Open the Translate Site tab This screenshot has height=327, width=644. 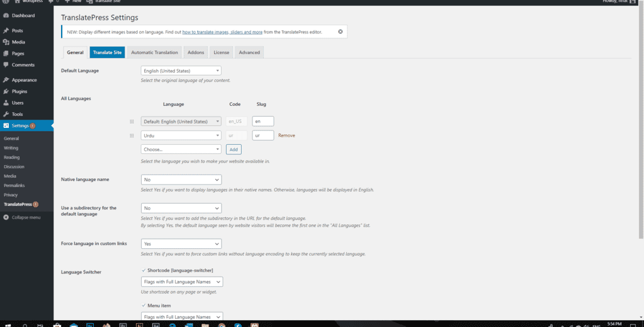pyautogui.click(x=107, y=52)
